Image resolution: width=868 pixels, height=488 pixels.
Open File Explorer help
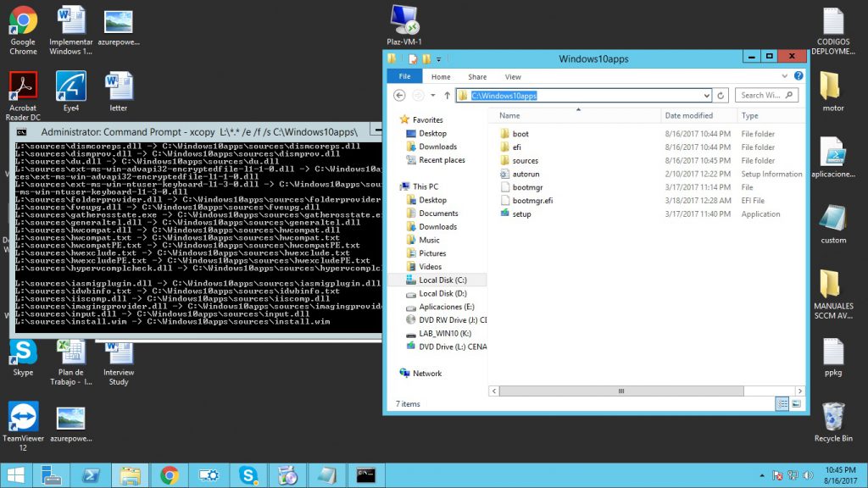pyautogui.click(x=798, y=75)
